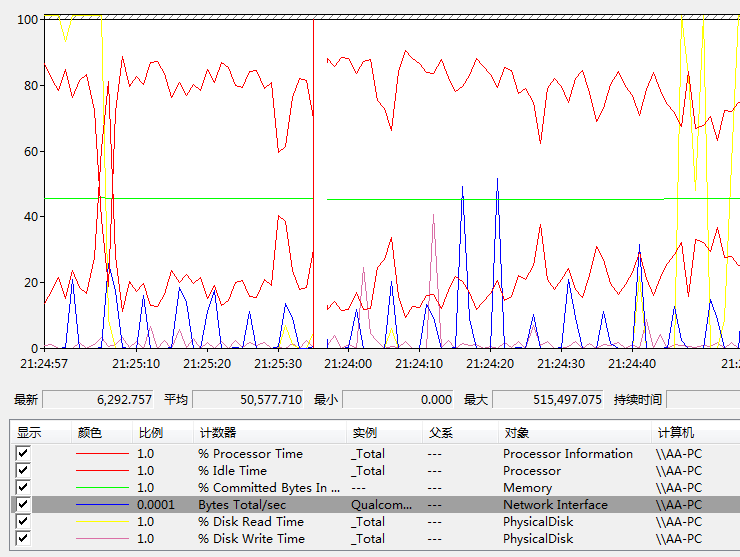This screenshot has height=557, width=740.
Task: Toggle the % Committed Bytes counter checkbox
Action: (x=23, y=488)
